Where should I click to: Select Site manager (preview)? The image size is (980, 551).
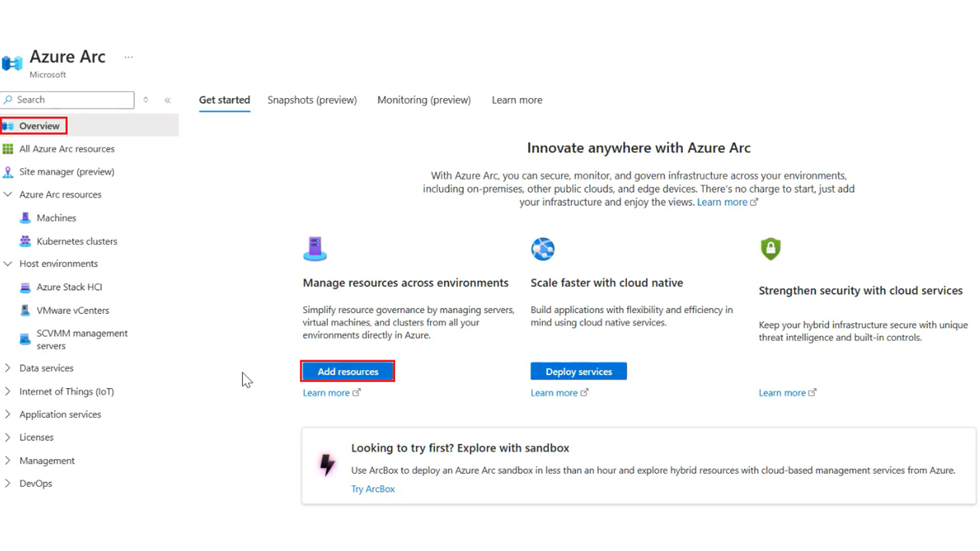[x=65, y=171]
